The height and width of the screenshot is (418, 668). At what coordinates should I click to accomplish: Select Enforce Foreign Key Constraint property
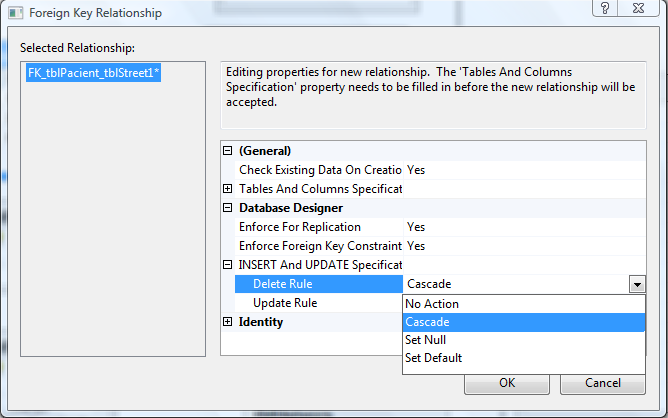(x=320, y=246)
